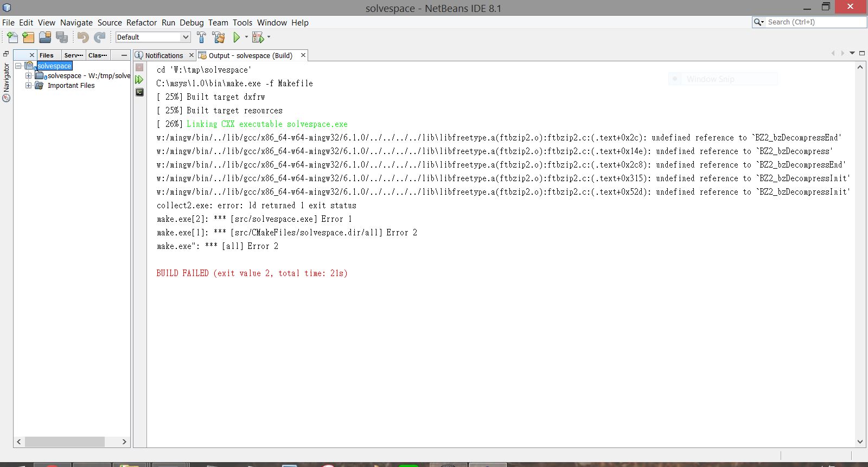Click the green Linking CXX executable line
This screenshot has height=467, width=868.
(267, 124)
